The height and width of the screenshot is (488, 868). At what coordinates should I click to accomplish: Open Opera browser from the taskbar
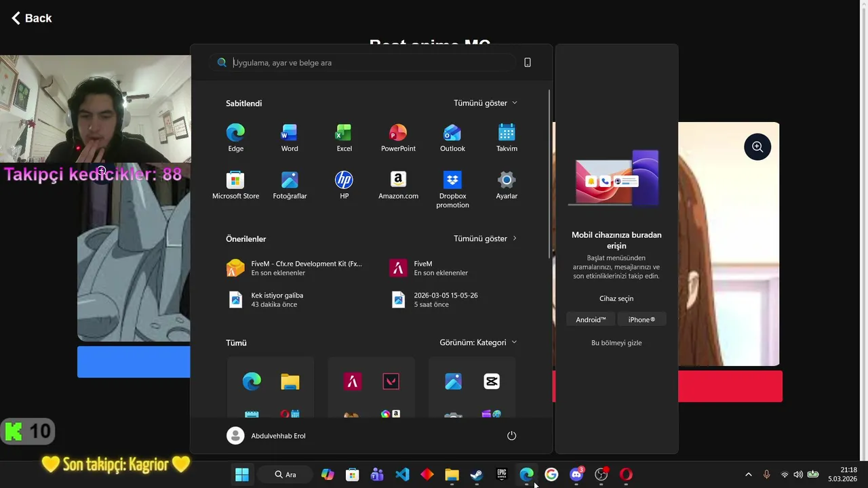(x=626, y=474)
